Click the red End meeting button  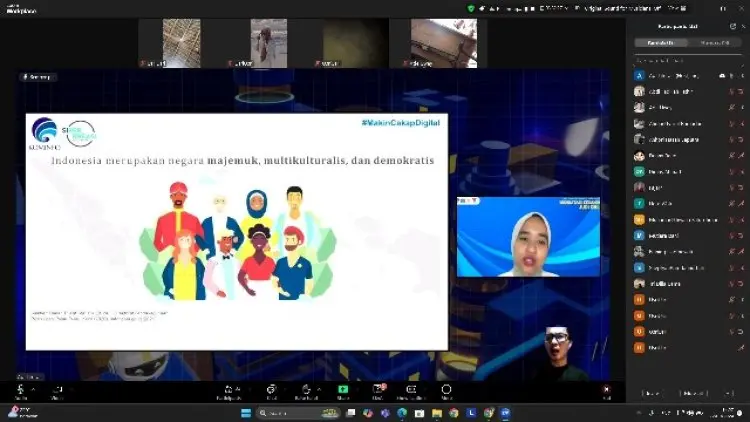(607, 391)
